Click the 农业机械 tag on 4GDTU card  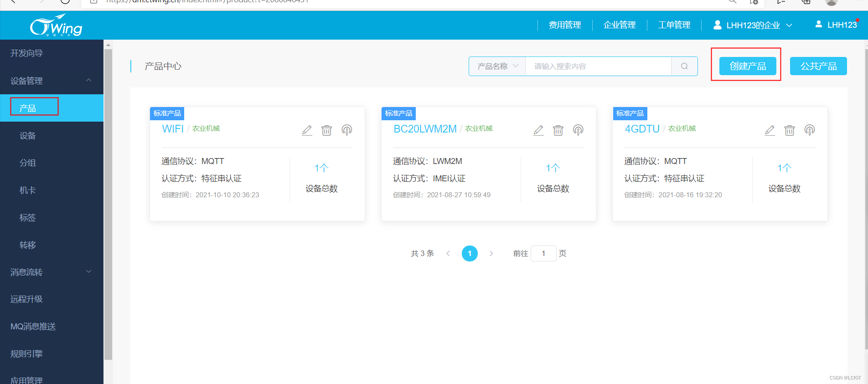pos(682,128)
